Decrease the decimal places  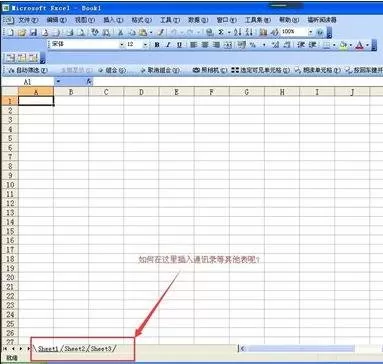point(287,45)
